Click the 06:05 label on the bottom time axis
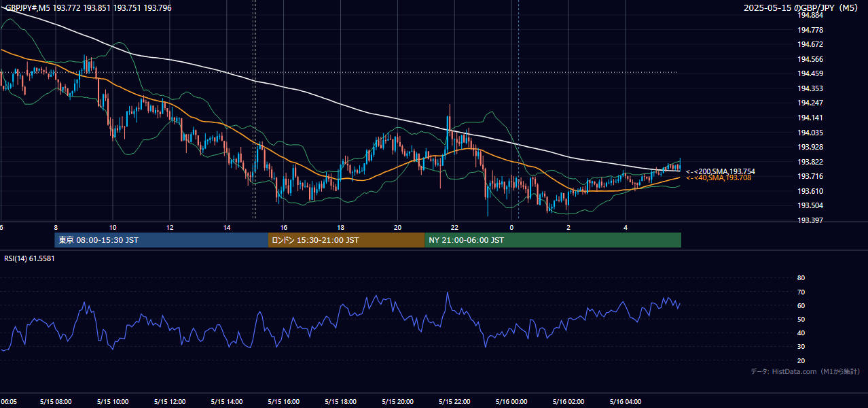868x408 pixels. (9, 402)
